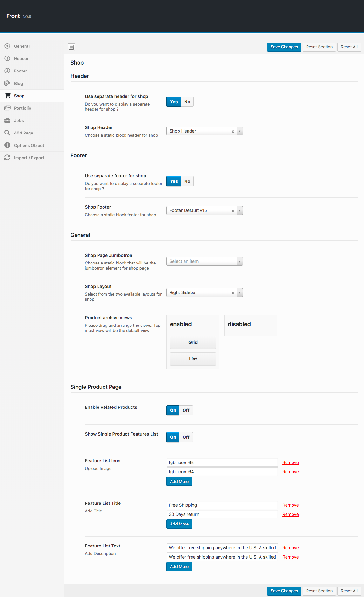Viewport: 364px width, 597px height.
Task: Turn Off Show Single Product Features List
Action: (186, 437)
